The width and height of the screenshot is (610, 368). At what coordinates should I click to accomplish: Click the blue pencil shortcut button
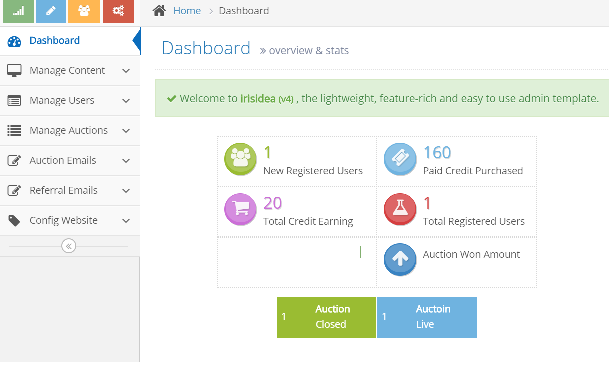pyautogui.click(x=51, y=11)
